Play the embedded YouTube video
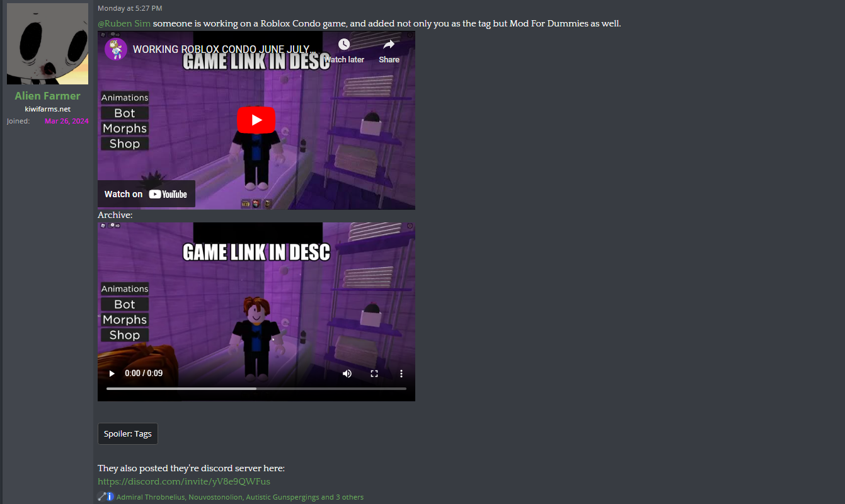This screenshot has width=845, height=504. [256, 120]
